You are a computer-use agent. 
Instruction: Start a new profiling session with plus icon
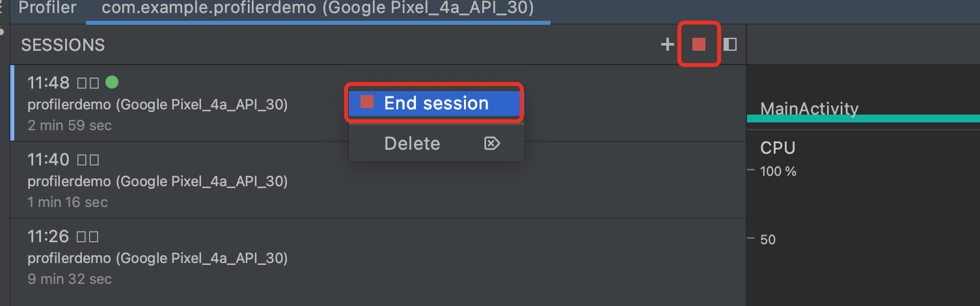667,44
